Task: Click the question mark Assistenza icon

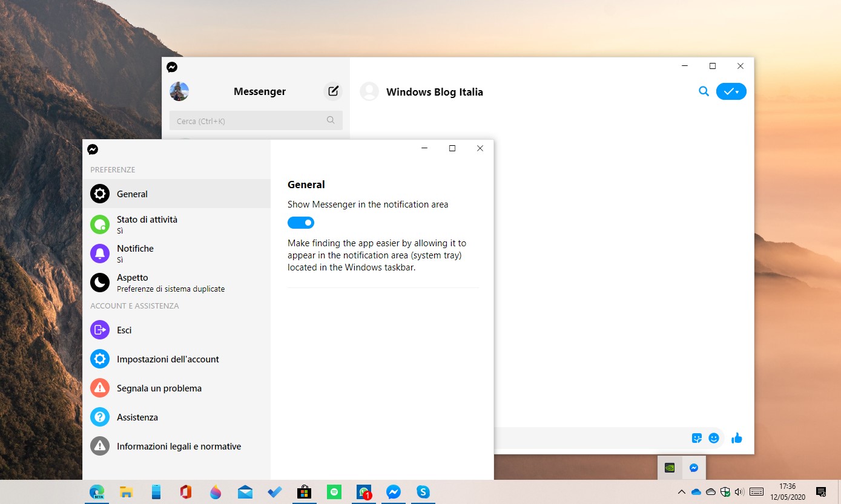Action: [x=100, y=417]
